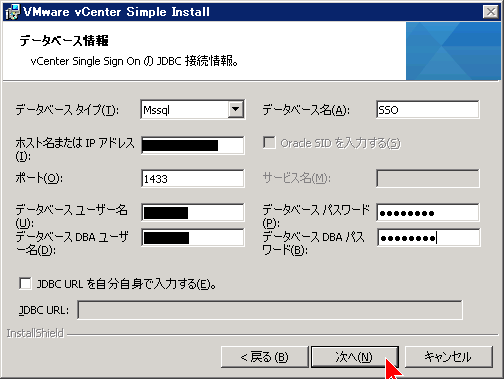Screen dimensions: 504x379
Task: Click the データベース情報 heading text
Action: [64, 40]
